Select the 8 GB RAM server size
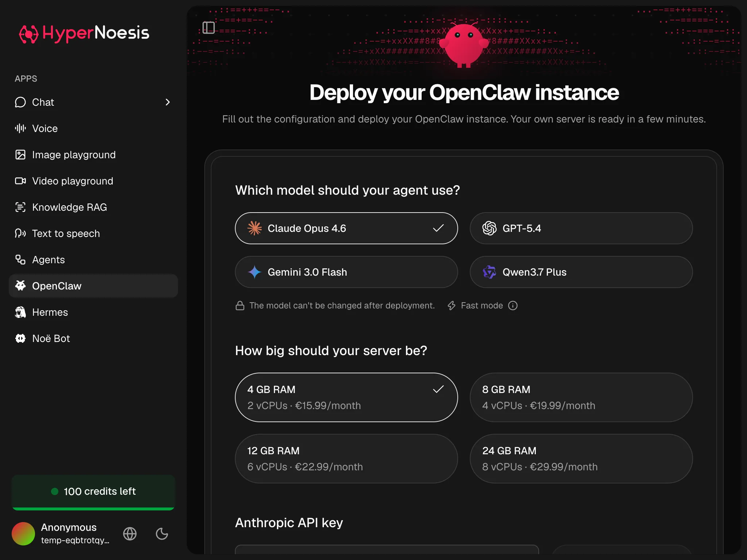This screenshot has width=747, height=560. (x=581, y=397)
